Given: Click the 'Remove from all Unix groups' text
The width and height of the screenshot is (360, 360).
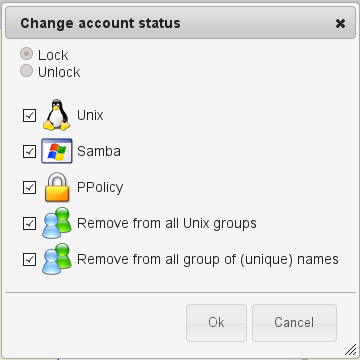Looking at the screenshot, I should tap(167, 223).
